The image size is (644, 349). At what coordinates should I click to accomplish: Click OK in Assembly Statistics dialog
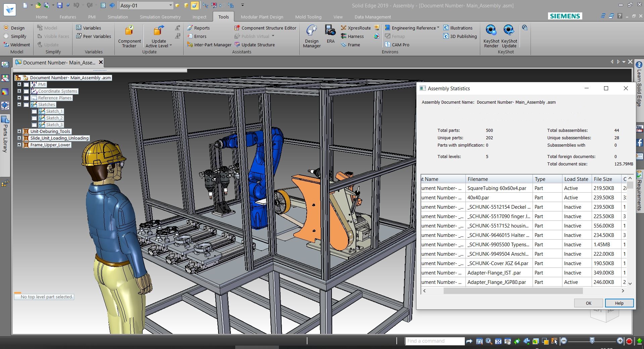pyautogui.click(x=589, y=303)
